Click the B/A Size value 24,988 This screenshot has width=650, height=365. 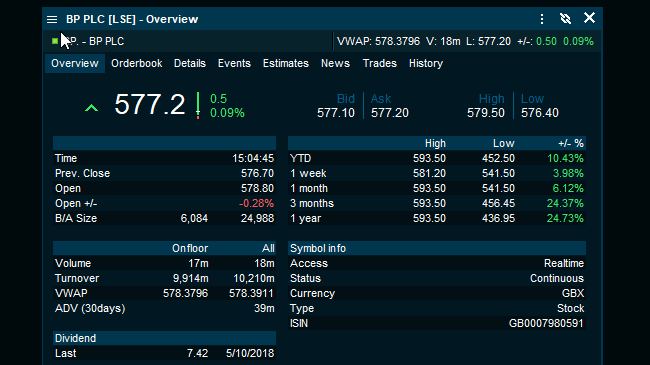pos(257,218)
